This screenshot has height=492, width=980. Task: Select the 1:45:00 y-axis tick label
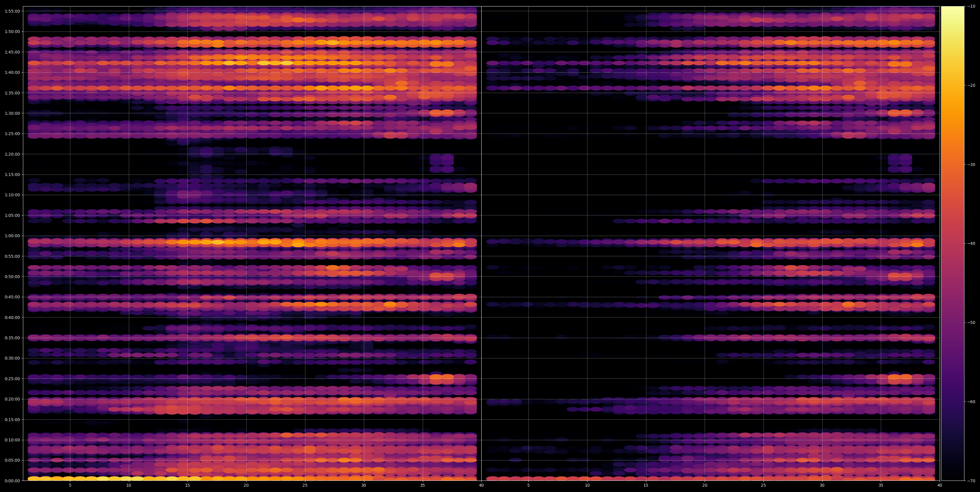[x=12, y=52]
